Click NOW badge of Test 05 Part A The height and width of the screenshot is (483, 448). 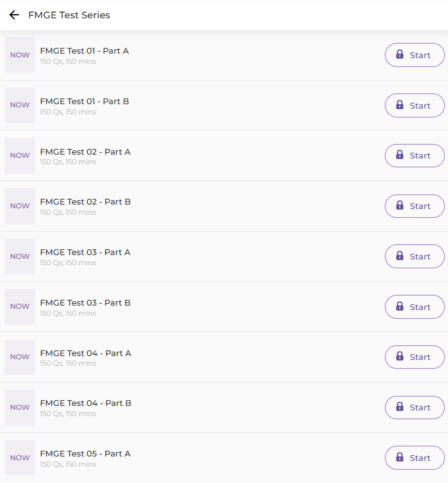20,458
